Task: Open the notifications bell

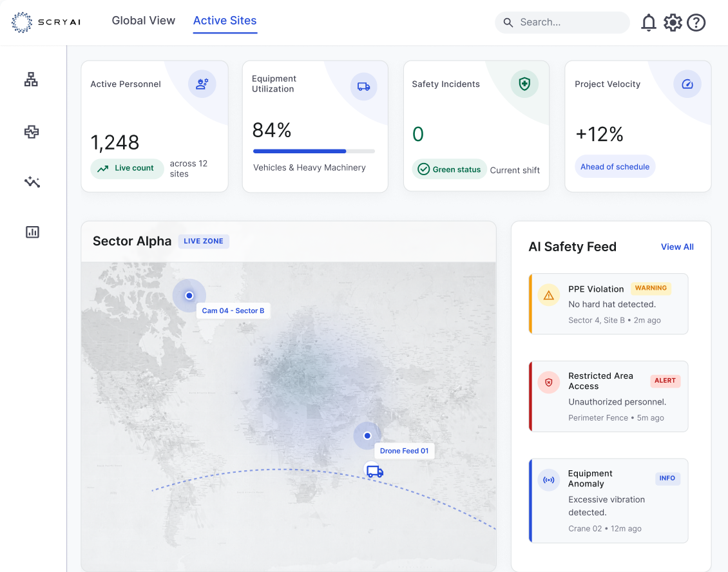Action: point(649,23)
